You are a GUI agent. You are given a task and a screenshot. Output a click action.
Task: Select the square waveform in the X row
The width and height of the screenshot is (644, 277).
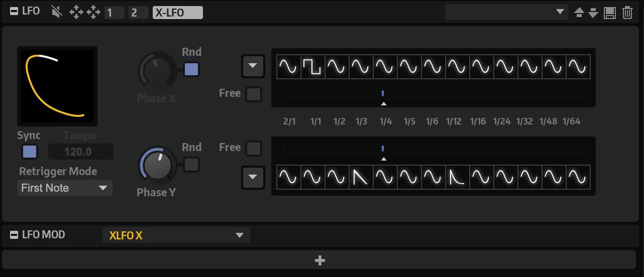pyautogui.click(x=312, y=67)
